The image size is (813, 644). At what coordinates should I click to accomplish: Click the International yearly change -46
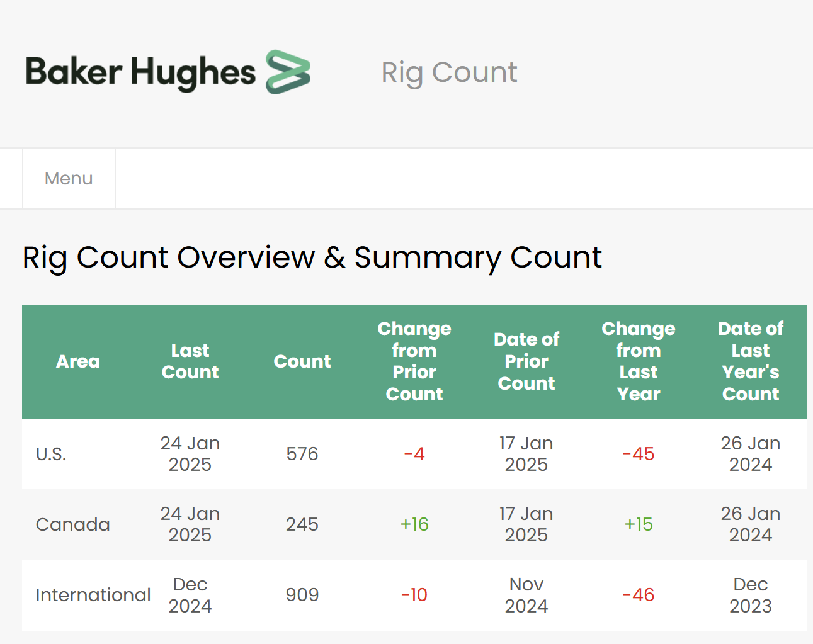coord(639,595)
